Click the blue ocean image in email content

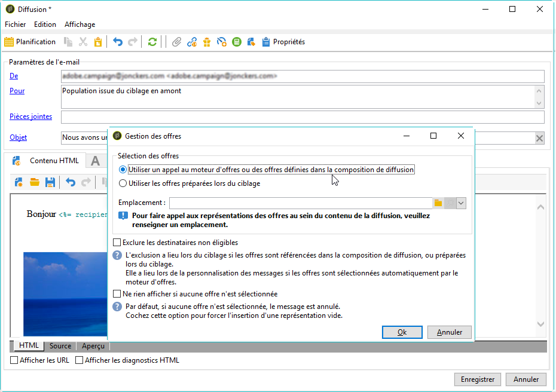click(65, 294)
